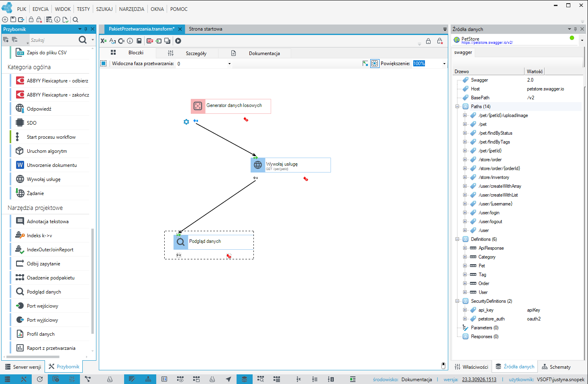Open the Dokumentacja tab

(x=255, y=53)
